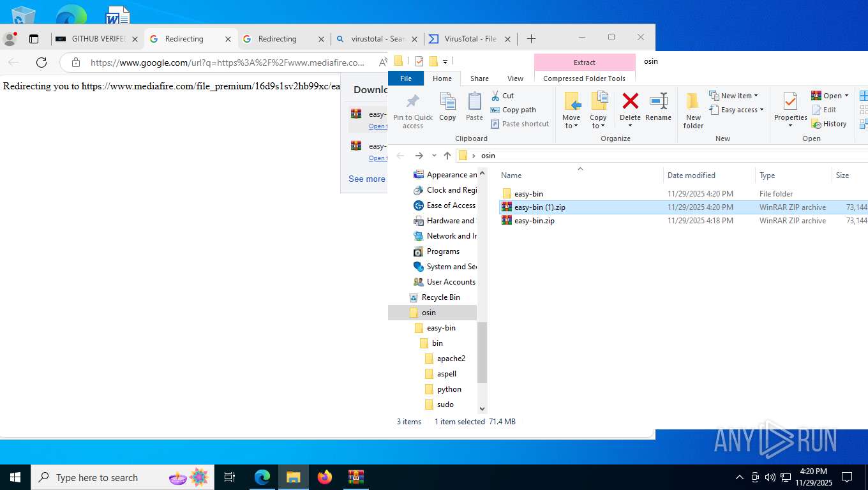Click Up one level arrow in Explorer
The image size is (868, 490).
(447, 156)
